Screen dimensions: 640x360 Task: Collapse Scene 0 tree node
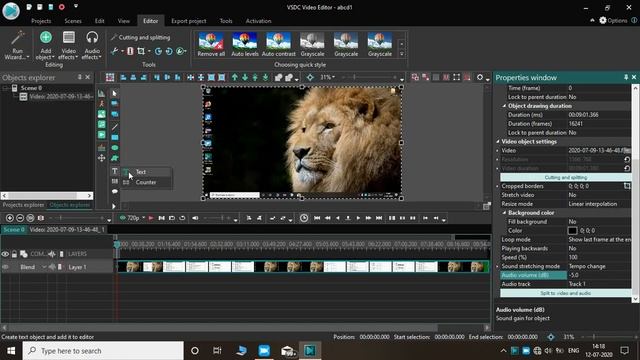pos(5,88)
